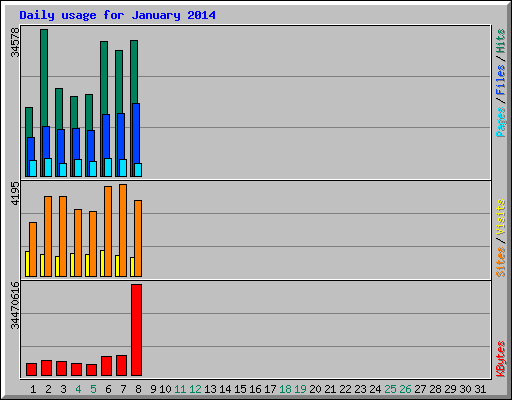This screenshot has height=400, width=512.
Task: Click the title 'Daily usage for January 2014'
Action: pyautogui.click(x=117, y=15)
